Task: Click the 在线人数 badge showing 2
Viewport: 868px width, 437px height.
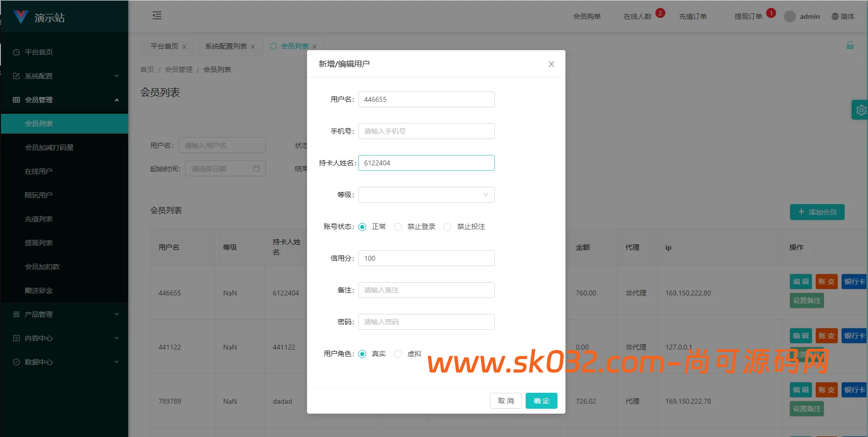Action: [660, 13]
